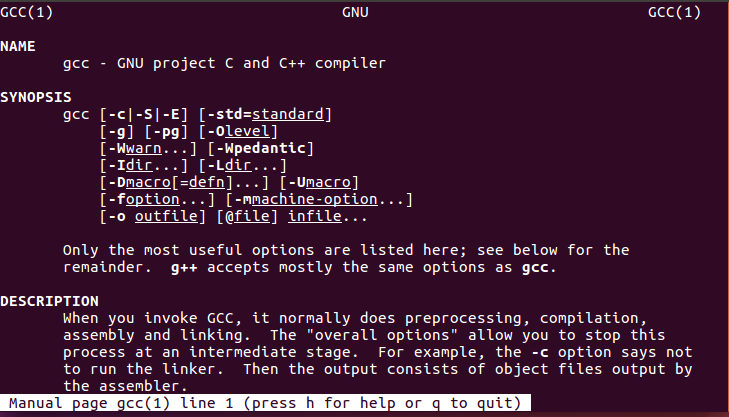This screenshot has height=417, width=729.
Task: Click the -Umacro option text
Action: [x=319, y=182]
